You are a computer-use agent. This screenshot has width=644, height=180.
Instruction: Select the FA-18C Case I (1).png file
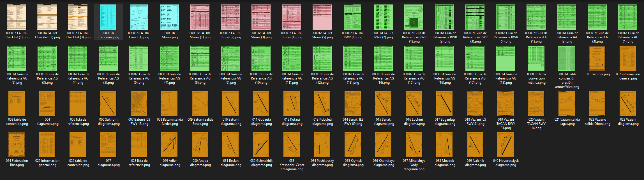(139, 17)
